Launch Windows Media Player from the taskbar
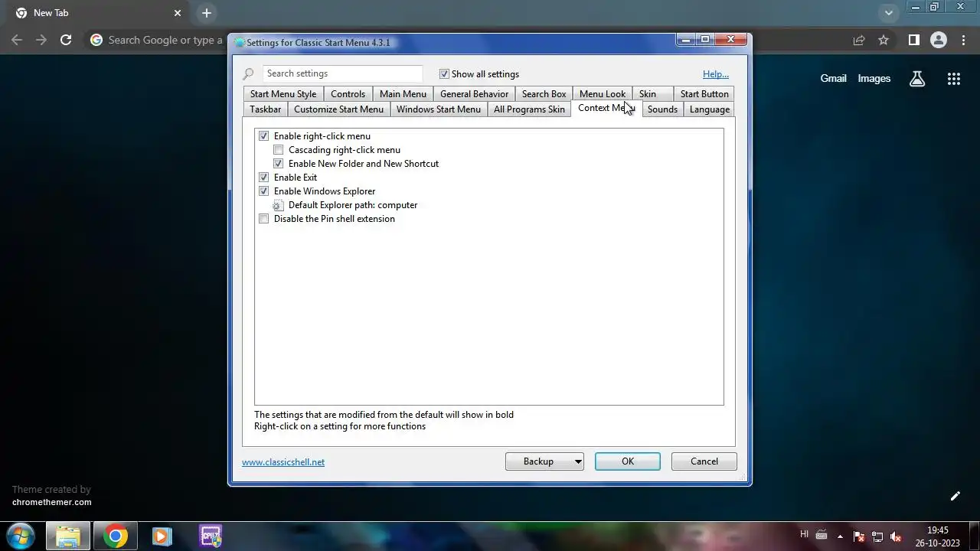Image resolution: width=980 pixels, height=551 pixels. (162, 536)
